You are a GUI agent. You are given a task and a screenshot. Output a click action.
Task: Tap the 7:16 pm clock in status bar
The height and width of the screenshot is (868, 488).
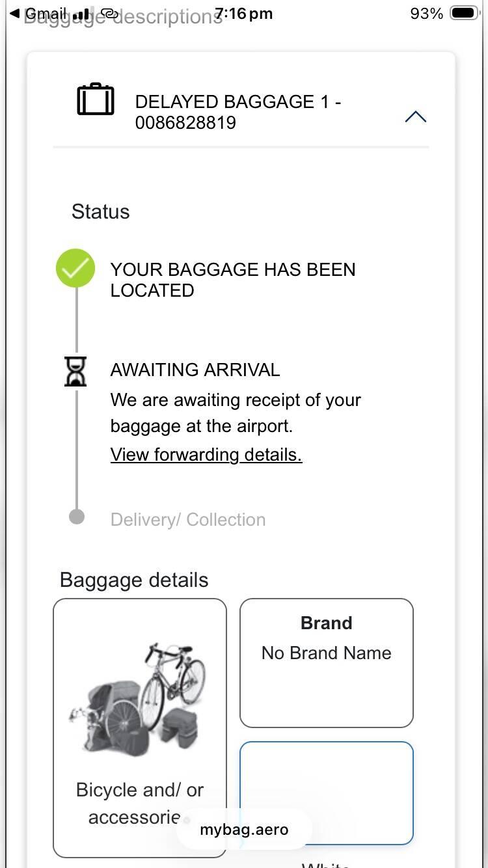(x=243, y=14)
